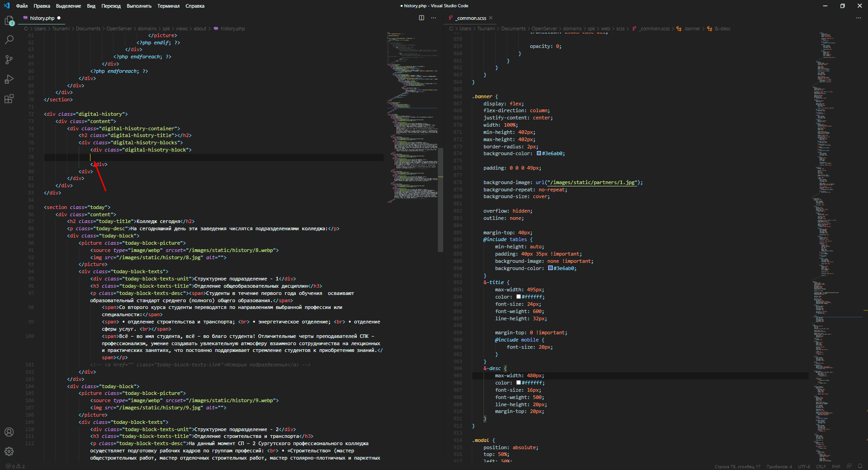This screenshot has height=470, width=868.
Task: Click the history.php minimap
Action: 412,118
